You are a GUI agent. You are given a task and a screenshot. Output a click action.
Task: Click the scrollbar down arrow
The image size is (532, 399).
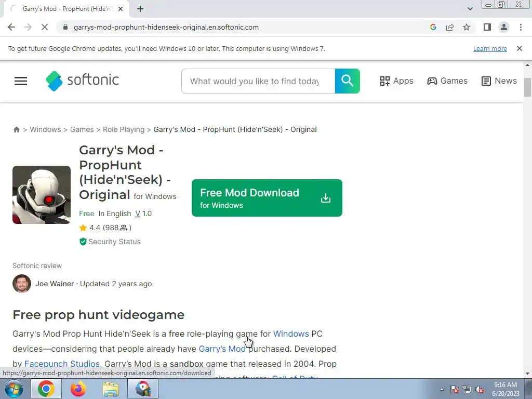pos(528,374)
